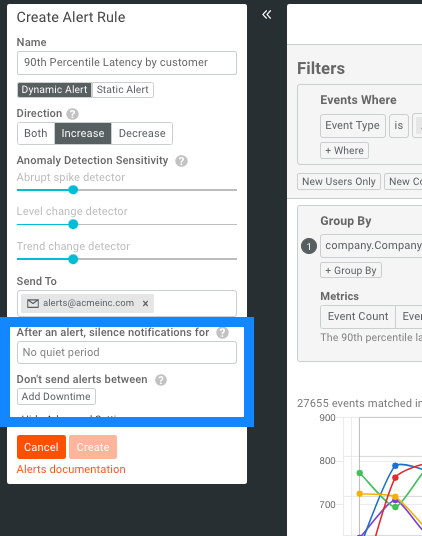Screen dimensions: 422x536
Task: Collapse panel with double chevron icon
Action: [267, 14]
